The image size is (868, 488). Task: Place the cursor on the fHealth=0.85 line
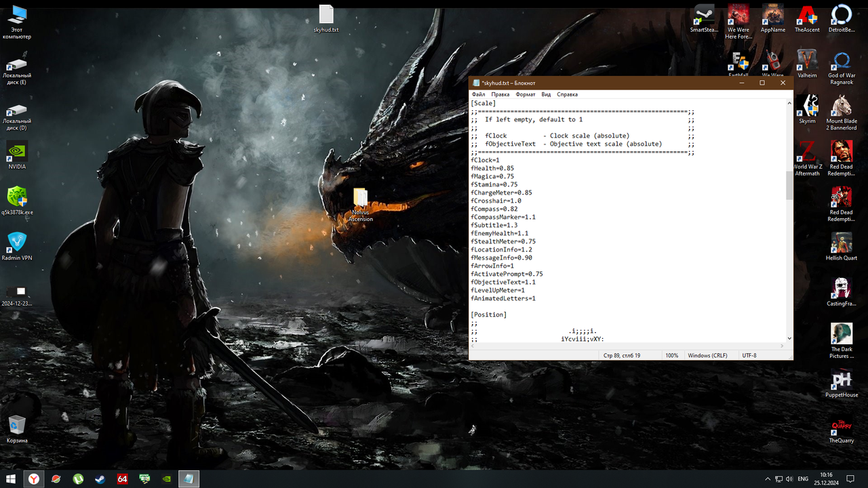492,168
